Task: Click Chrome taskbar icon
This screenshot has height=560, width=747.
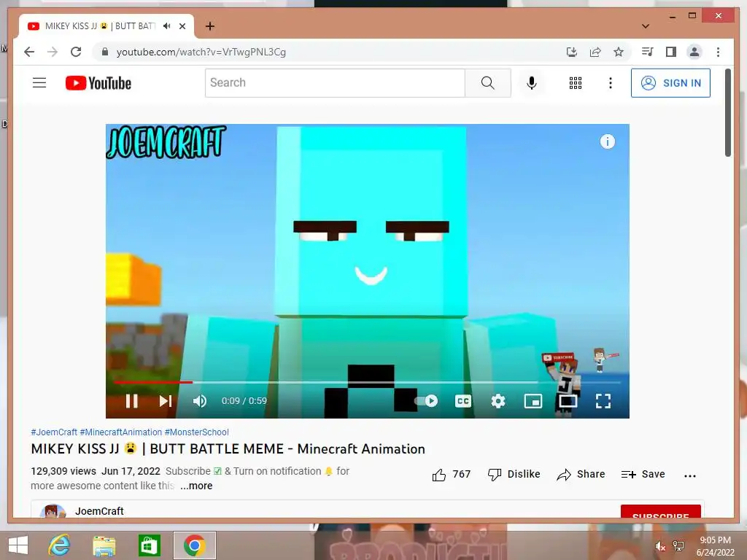Action: (194, 545)
